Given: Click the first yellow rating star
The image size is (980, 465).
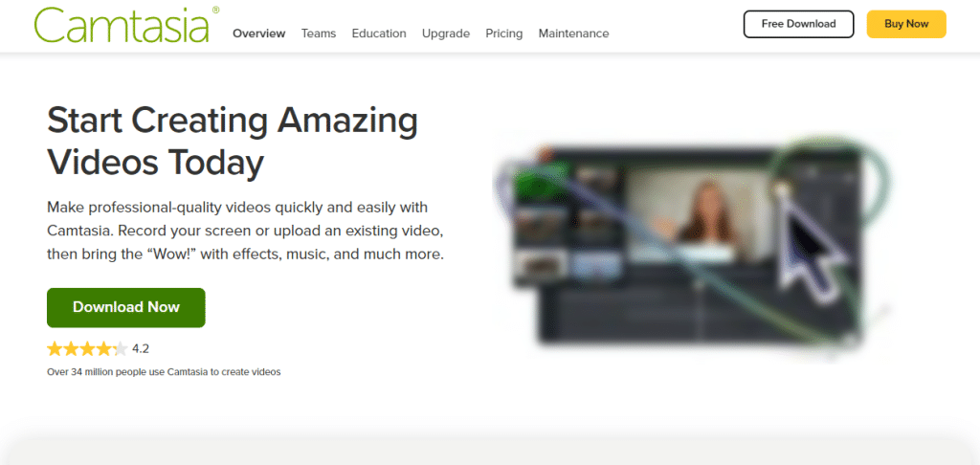Looking at the screenshot, I should [55, 348].
